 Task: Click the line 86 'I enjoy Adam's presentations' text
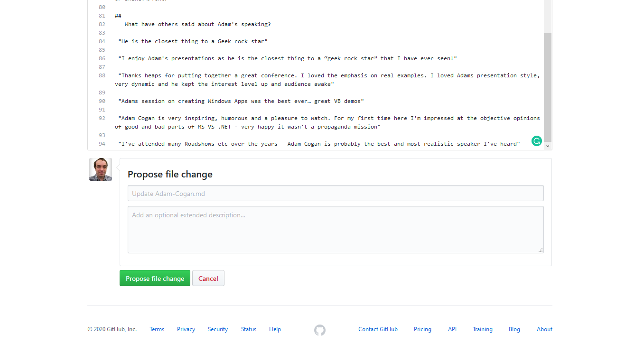[x=288, y=58]
